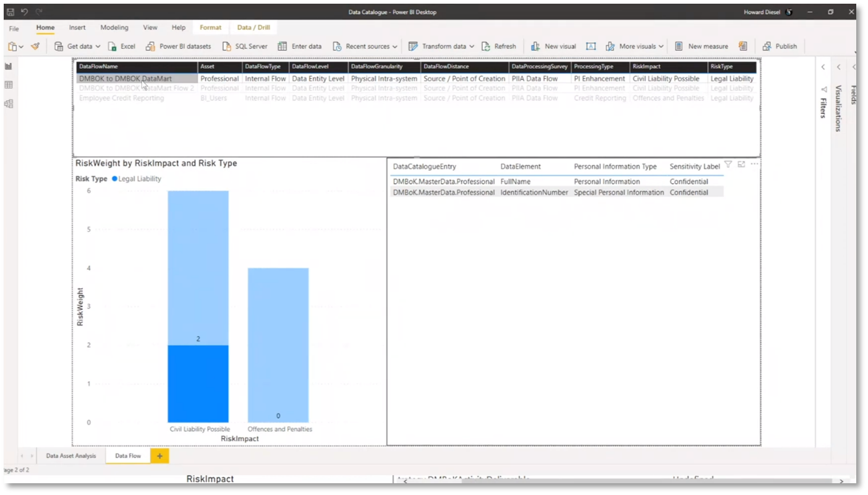868x495 pixels.
Task: Import data from Excel
Action: (x=122, y=46)
